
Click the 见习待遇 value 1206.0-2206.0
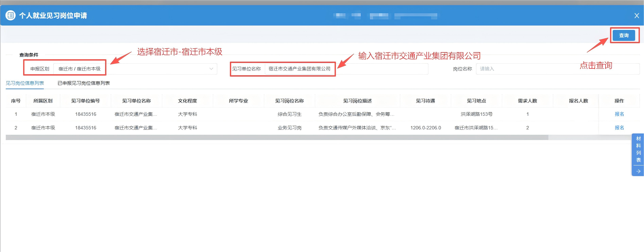425,128
